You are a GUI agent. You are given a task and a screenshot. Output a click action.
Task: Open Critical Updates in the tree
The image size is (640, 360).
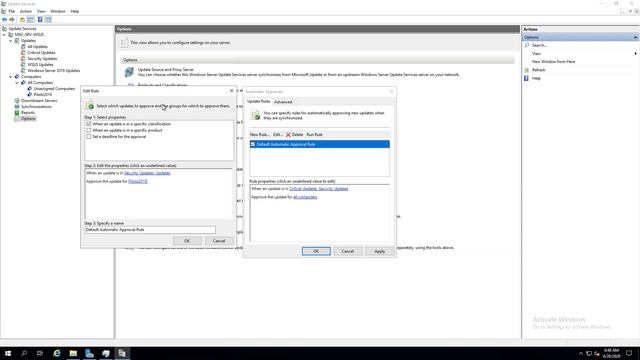coord(41,53)
